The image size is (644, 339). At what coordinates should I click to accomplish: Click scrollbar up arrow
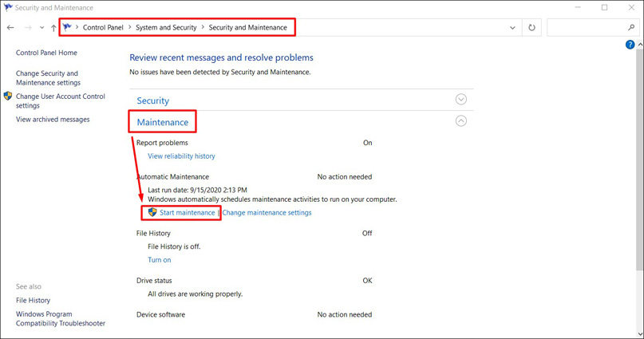point(640,45)
